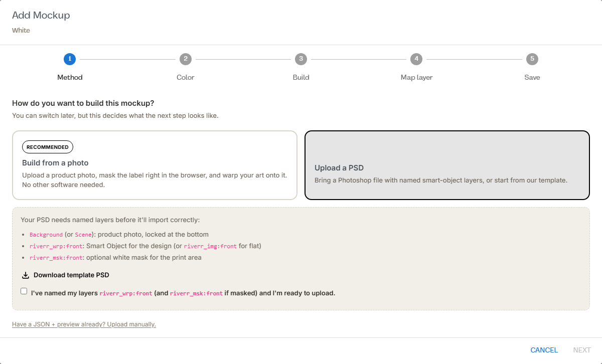This screenshot has height=364, width=602.
Task: Open step 3 Build circle
Action: (x=301, y=59)
